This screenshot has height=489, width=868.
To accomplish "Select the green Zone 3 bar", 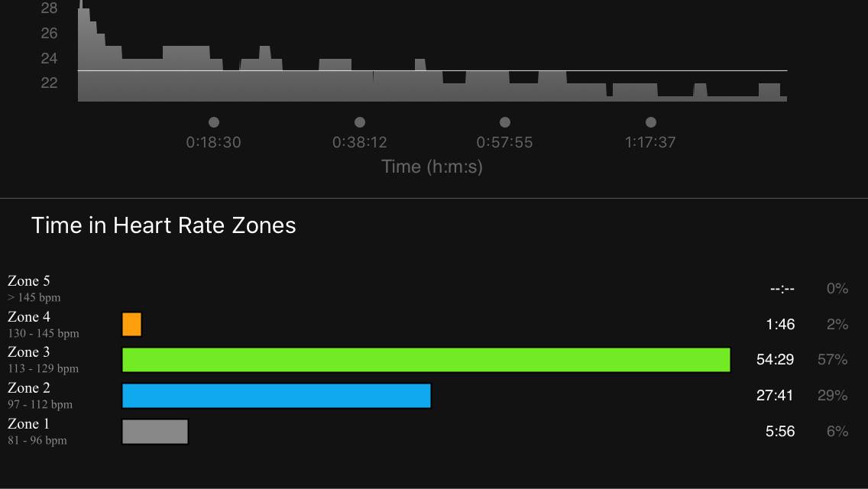I will 426,360.
